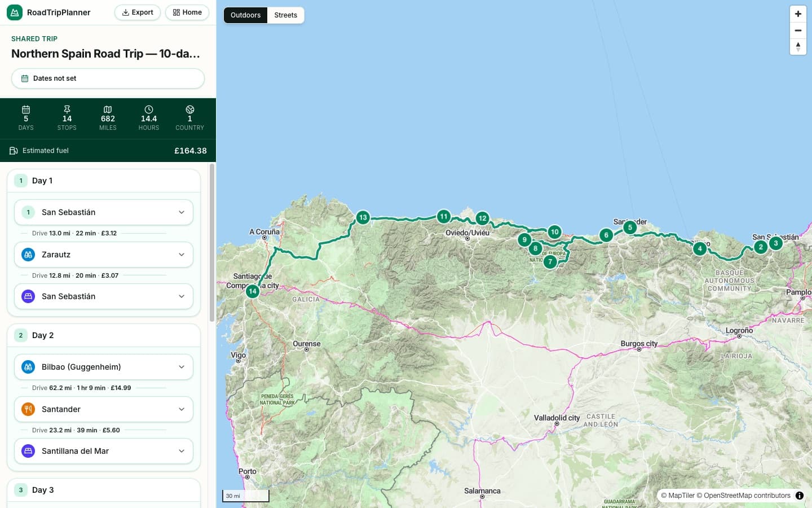
Task: Select map marker 5 near Santander
Action: click(630, 227)
